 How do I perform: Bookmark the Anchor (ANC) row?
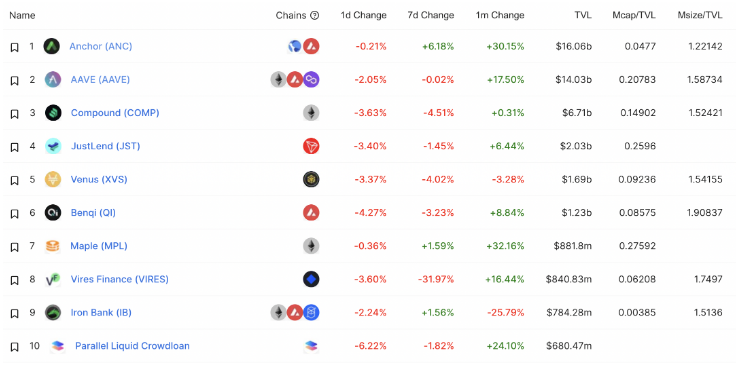click(15, 47)
